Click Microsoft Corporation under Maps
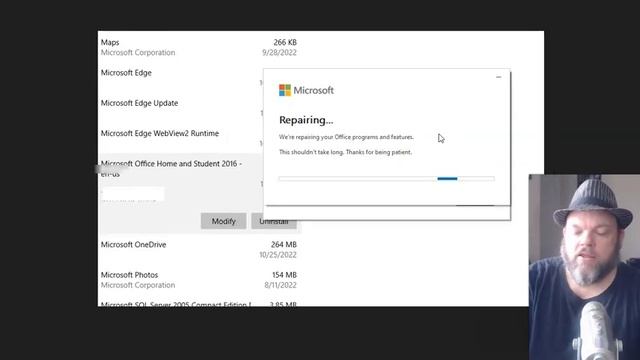 pyautogui.click(x=138, y=53)
